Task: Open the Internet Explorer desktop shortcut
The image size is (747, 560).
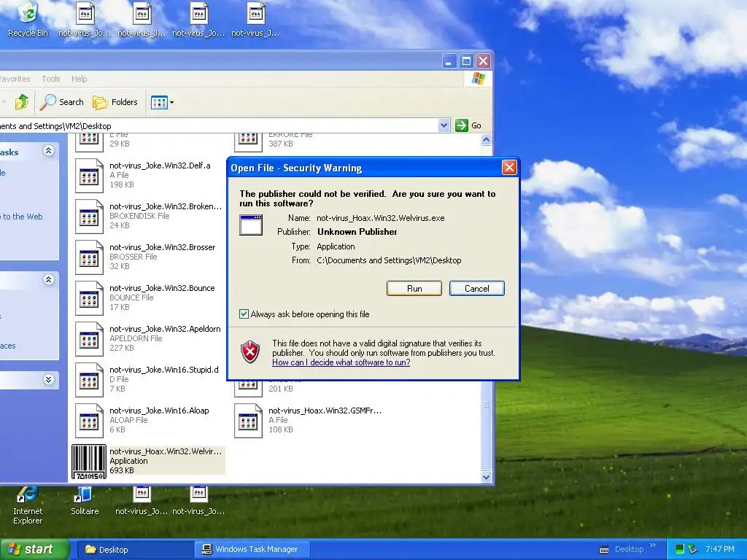Action: pyautogui.click(x=28, y=506)
